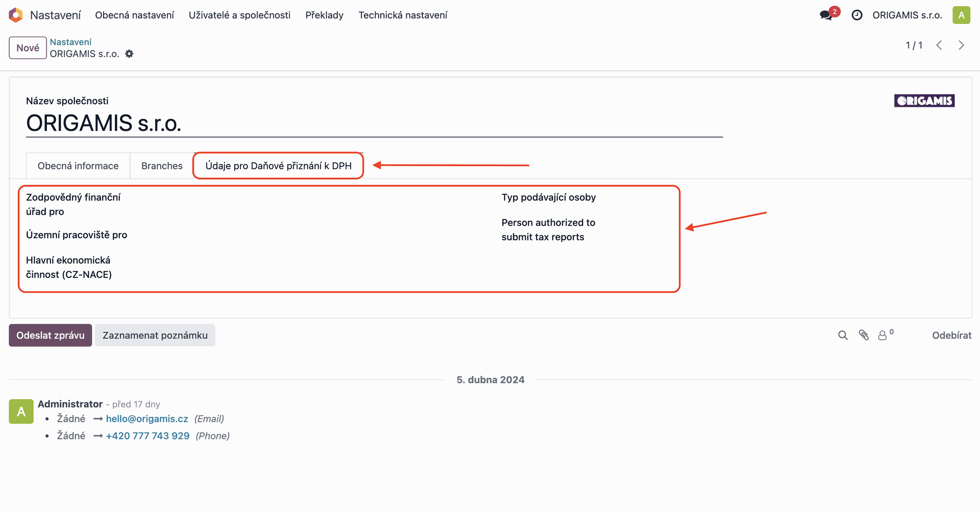980x512 pixels.
Task: Open the Překlady menu
Action: click(x=324, y=15)
